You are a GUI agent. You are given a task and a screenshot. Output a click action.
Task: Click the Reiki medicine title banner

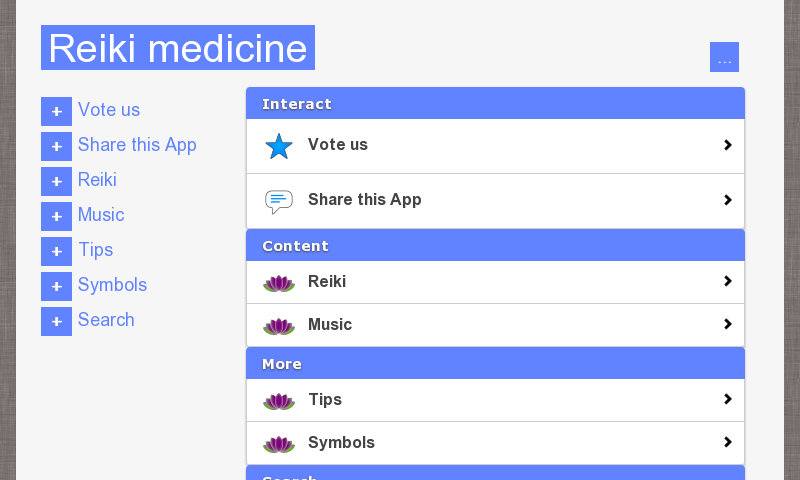pos(178,48)
